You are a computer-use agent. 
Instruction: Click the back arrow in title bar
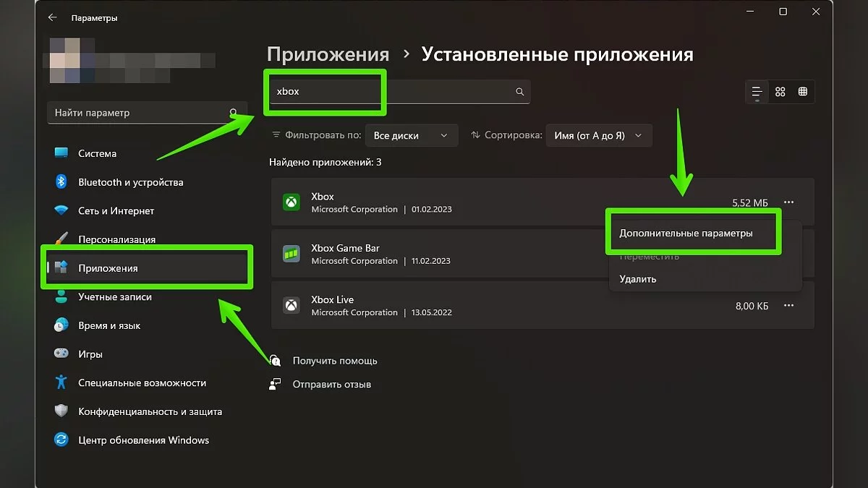click(x=52, y=17)
